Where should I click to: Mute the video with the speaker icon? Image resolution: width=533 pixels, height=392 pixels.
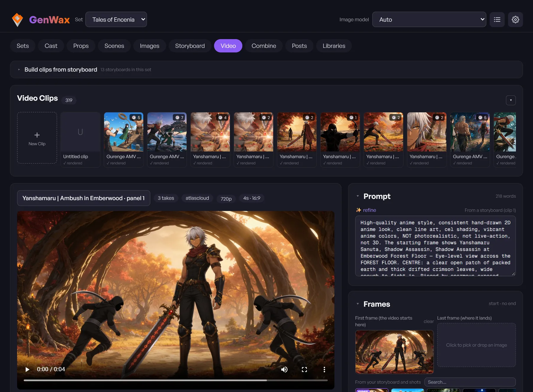pyautogui.click(x=284, y=369)
